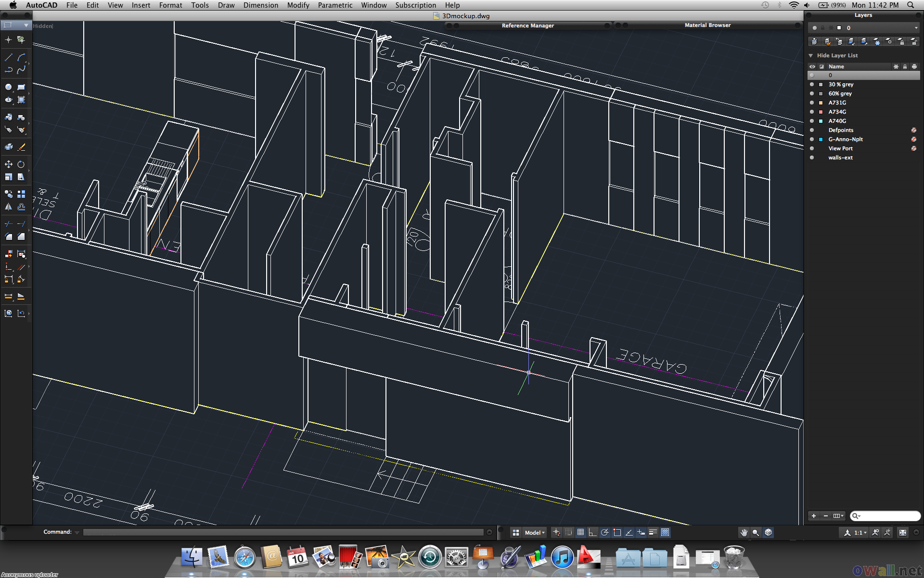Image resolution: width=924 pixels, height=578 pixels.
Task: Add a new layer with plus button
Action: (814, 516)
